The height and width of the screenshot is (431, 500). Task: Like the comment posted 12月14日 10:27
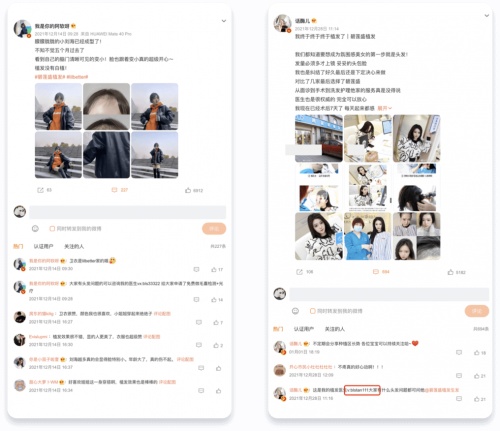(x=216, y=322)
